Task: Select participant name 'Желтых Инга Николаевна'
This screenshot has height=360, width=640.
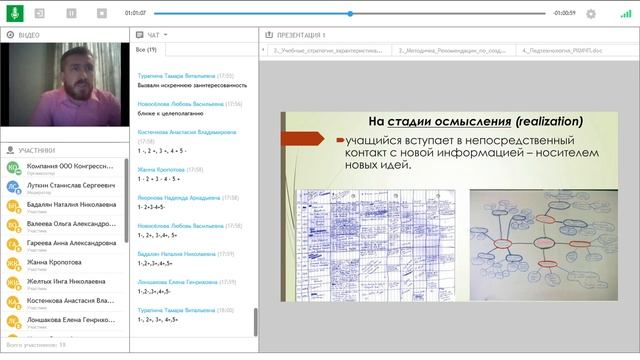Action: pos(66,281)
